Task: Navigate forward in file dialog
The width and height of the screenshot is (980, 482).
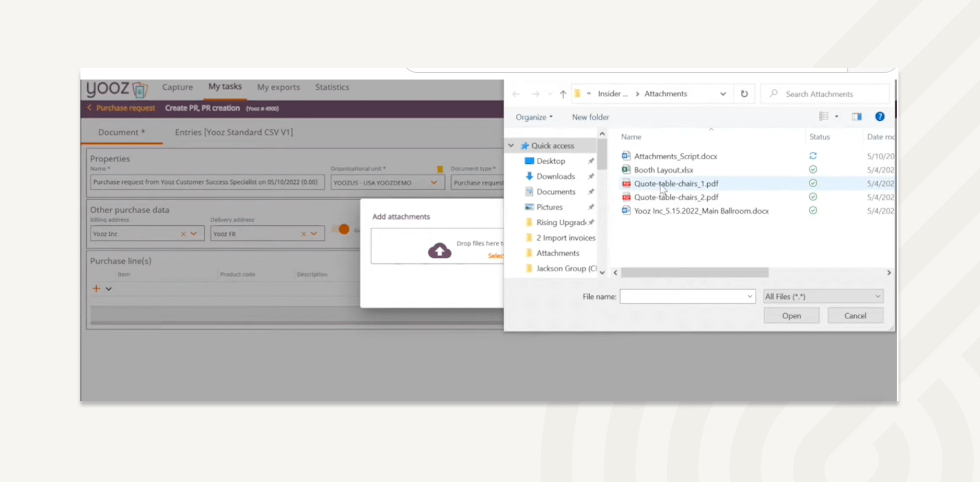Action: coord(535,94)
